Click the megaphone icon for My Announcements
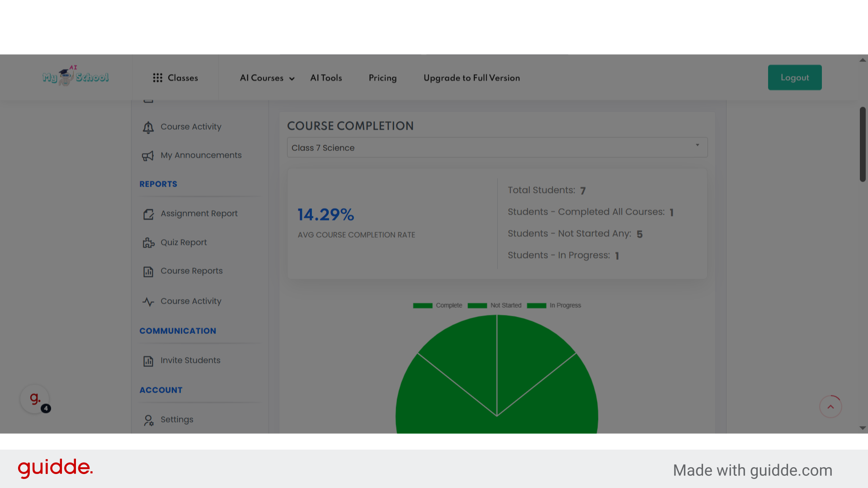The height and width of the screenshot is (488, 868). coord(148,156)
